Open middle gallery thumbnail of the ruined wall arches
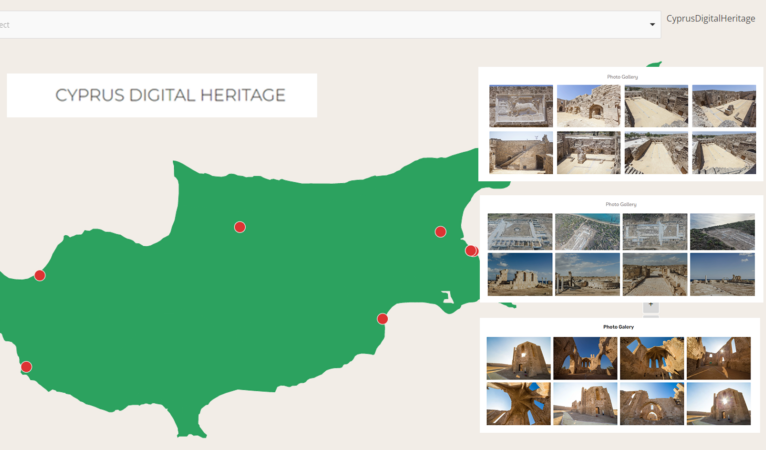766x450 pixels. (520, 274)
